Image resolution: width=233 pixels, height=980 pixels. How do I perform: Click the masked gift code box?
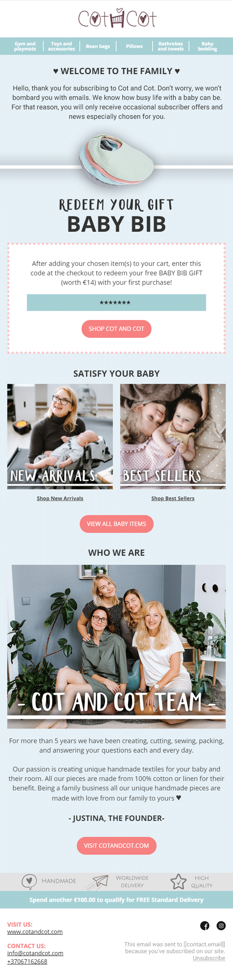[116, 303]
